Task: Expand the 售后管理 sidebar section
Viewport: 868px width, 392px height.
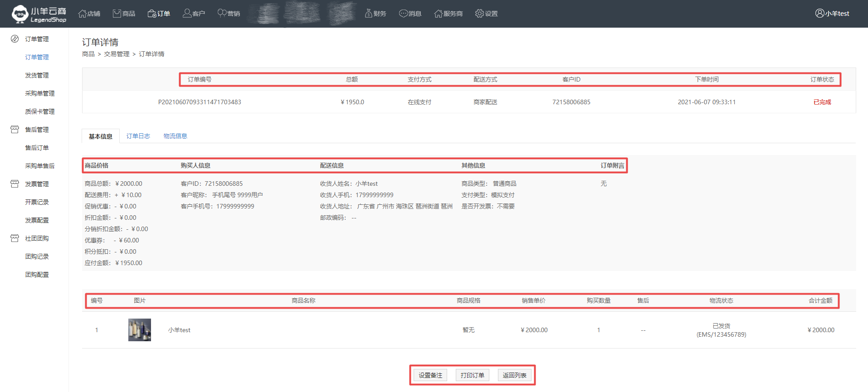Action: pos(36,130)
